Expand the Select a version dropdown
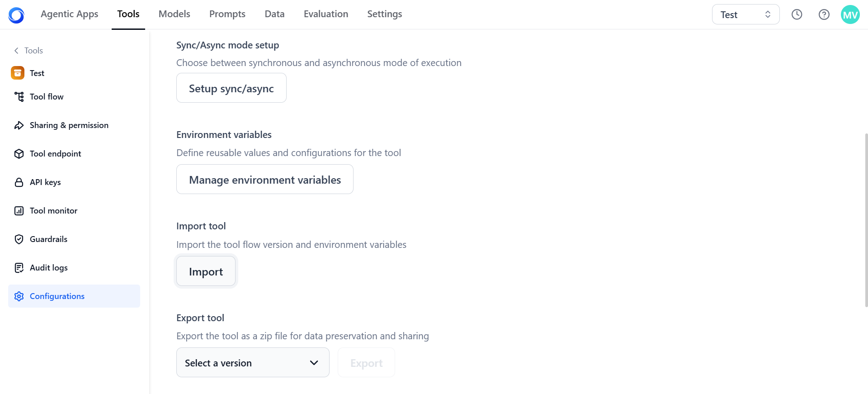 click(253, 362)
